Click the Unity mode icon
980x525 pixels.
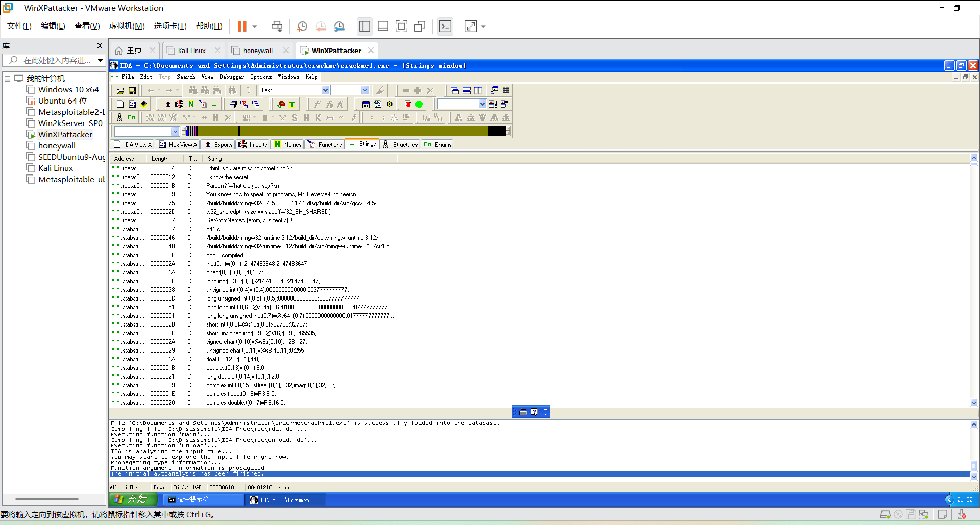(420, 26)
